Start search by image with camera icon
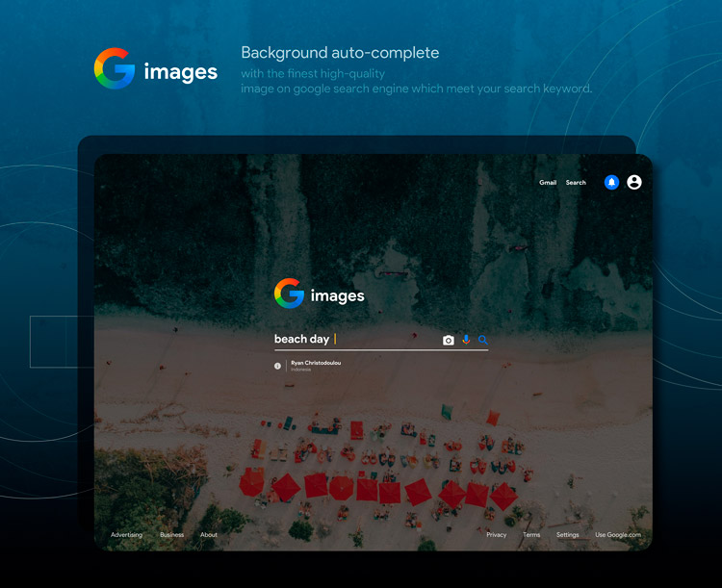 449,340
